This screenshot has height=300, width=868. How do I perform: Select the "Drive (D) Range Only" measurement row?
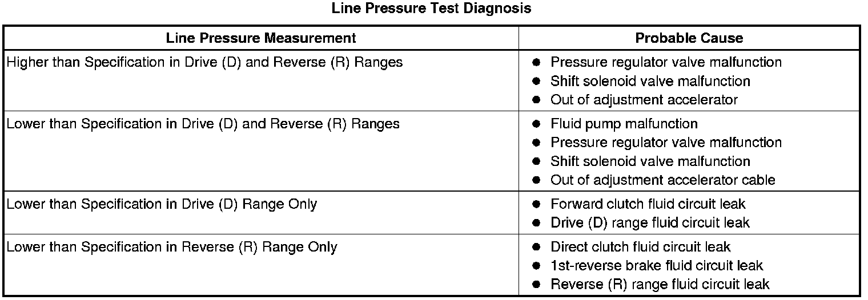pyautogui.click(x=162, y=204)
